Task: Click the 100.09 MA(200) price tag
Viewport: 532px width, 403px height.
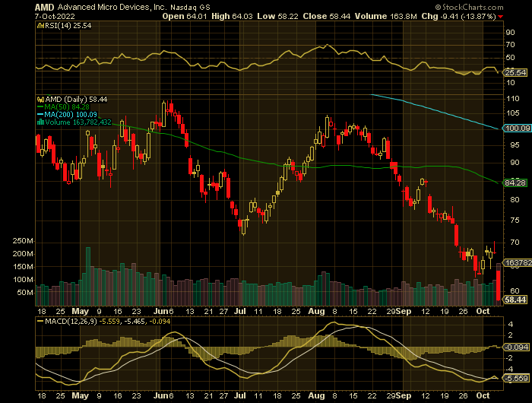Action: [518, 128]
